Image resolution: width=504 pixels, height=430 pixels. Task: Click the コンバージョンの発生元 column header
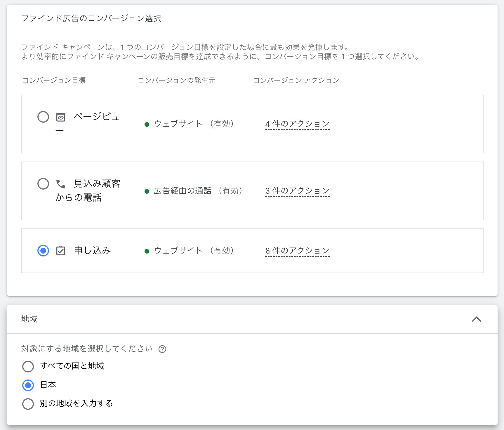(x=177, y=80)
